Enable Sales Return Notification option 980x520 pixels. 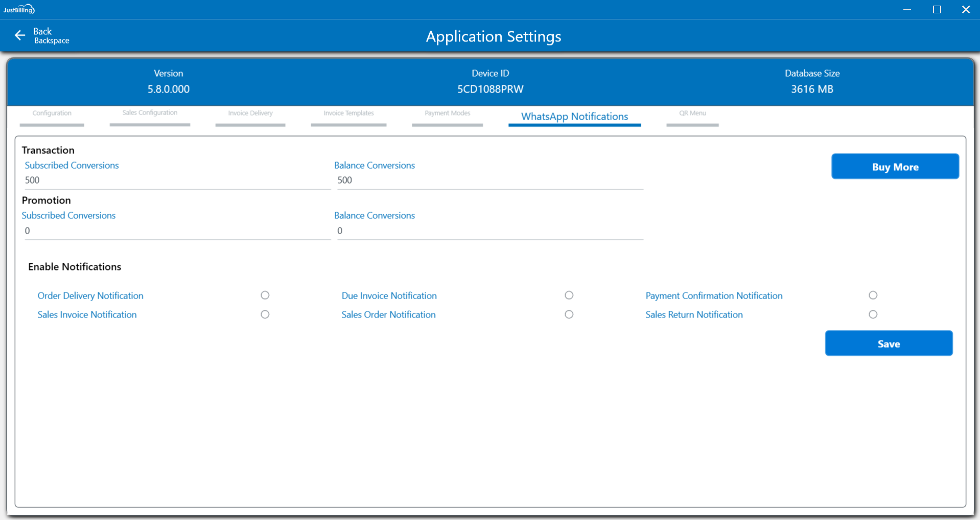click(x=873, y=314)
